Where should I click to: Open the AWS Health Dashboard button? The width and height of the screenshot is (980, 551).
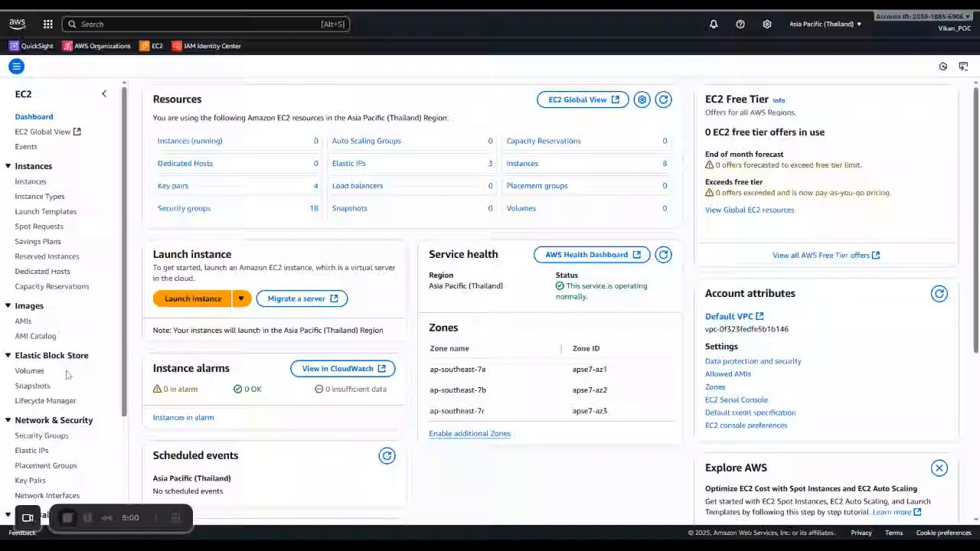point(592,255)
